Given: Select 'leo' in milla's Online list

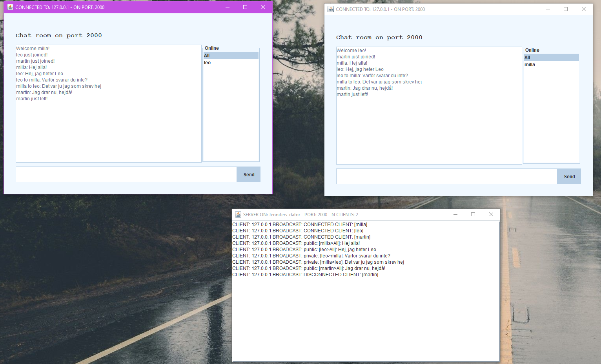Looking at the screenshot, I should [x=231, y=63].
